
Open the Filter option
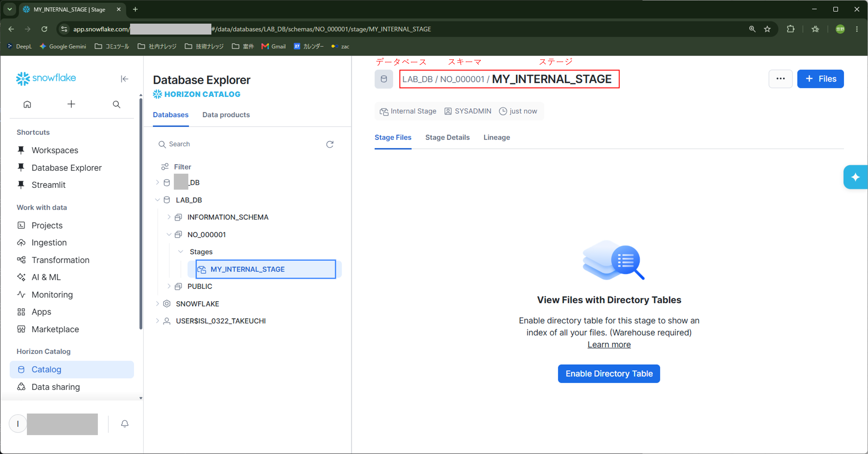point(176,167)
